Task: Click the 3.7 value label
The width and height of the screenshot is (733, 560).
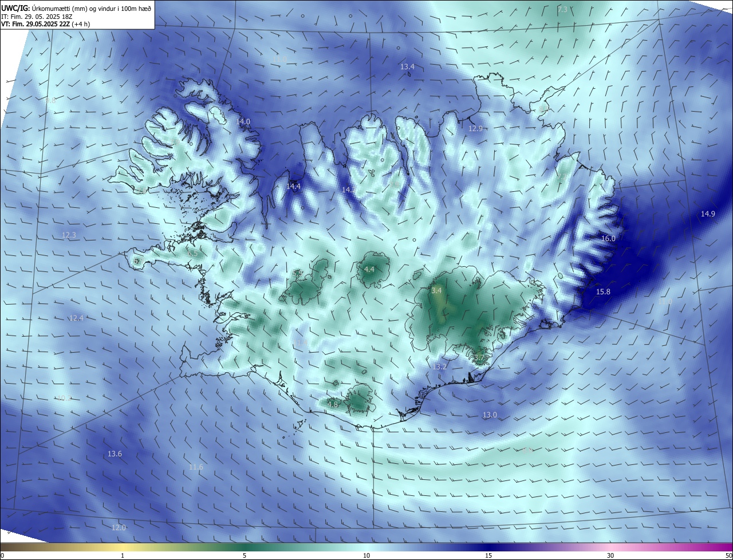Action: 479,358
